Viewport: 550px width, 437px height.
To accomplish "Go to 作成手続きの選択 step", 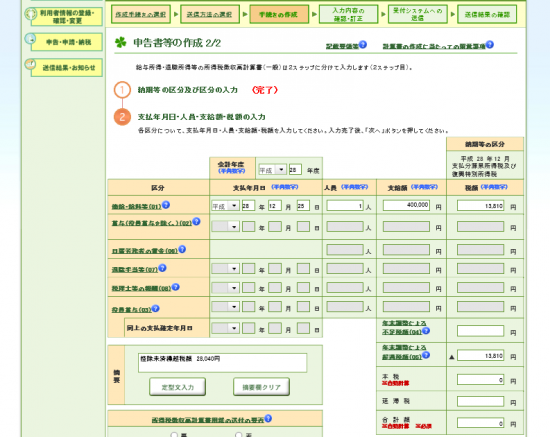I will click(x=141, y=14).
